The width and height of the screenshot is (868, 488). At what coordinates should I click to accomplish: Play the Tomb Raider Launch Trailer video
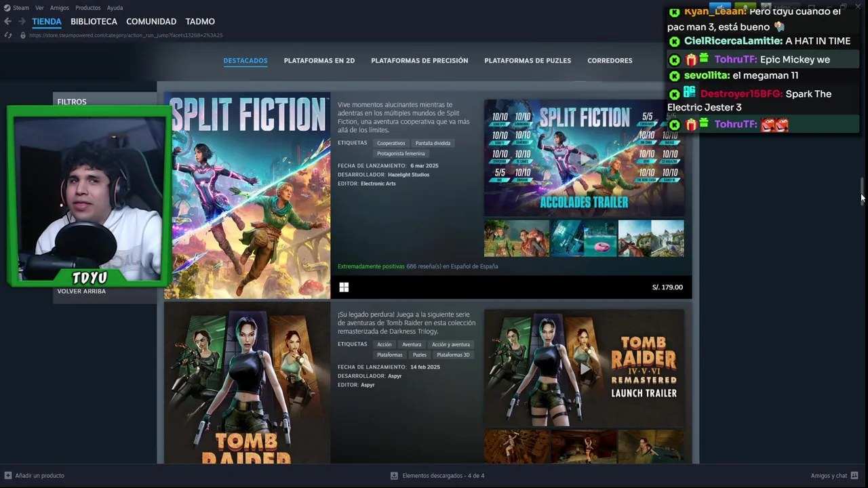pyautogui.click(x=584, y=369)
